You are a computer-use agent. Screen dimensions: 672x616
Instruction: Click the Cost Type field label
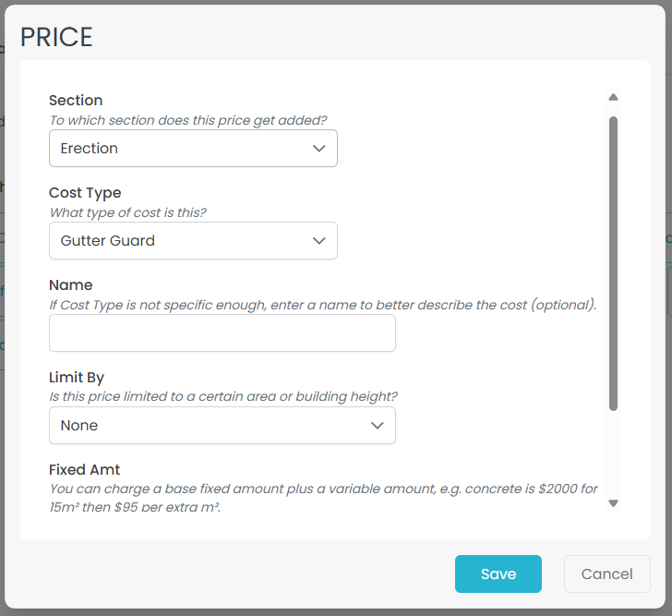(85, 193)
